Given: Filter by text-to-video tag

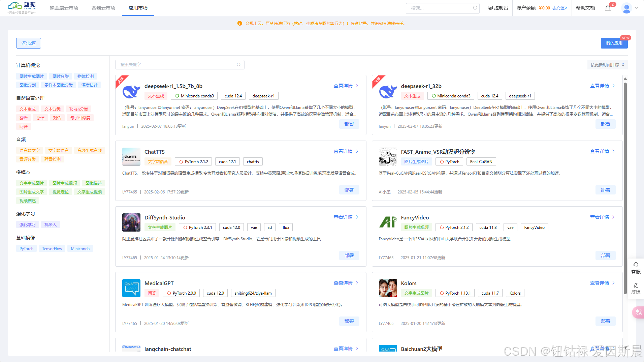Looking at the screenshot, I should tap(90, 192).
